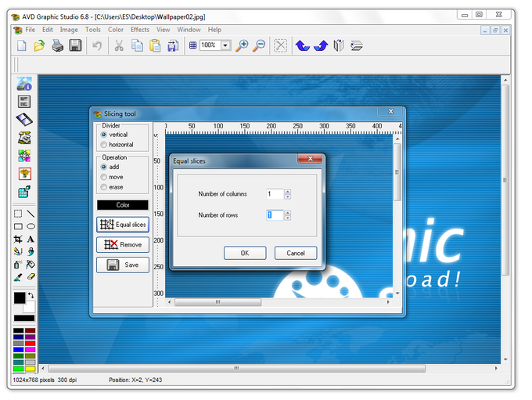The height and width of the screenshot is (400, 532).
Task: Open the Window menu
Action: click(x=189, y=30)
